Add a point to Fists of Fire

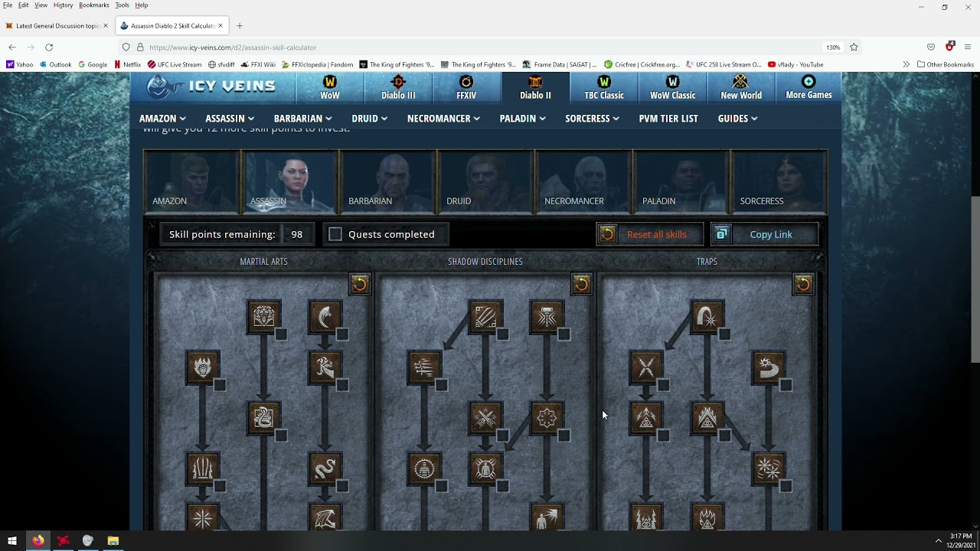[220, 385]
